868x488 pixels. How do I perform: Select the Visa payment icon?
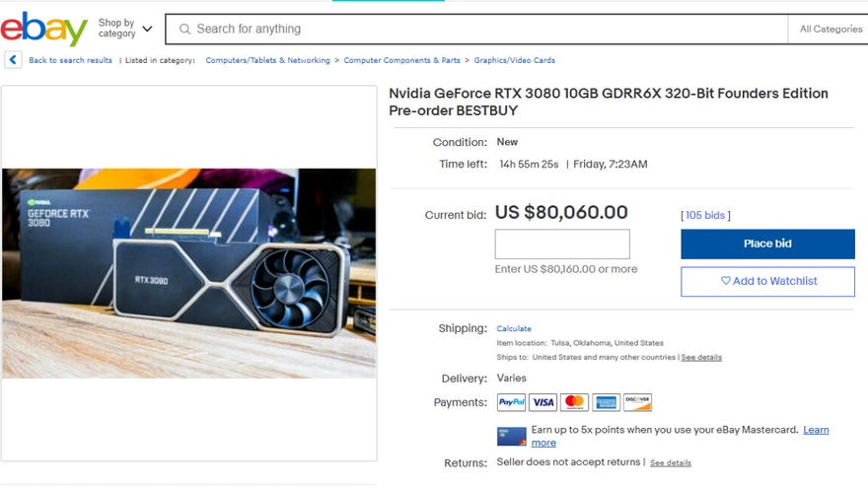coord(542,402)
